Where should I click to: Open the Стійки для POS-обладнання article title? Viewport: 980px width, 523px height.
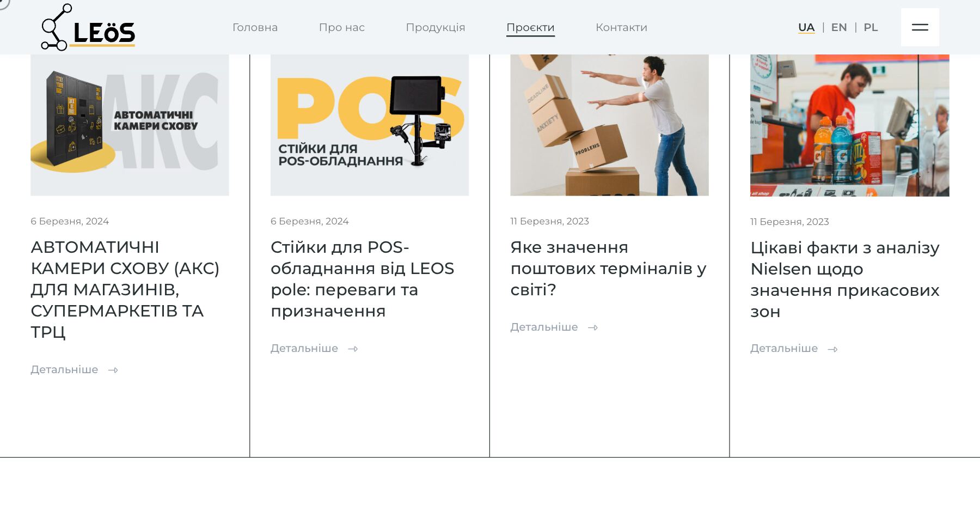362,279
